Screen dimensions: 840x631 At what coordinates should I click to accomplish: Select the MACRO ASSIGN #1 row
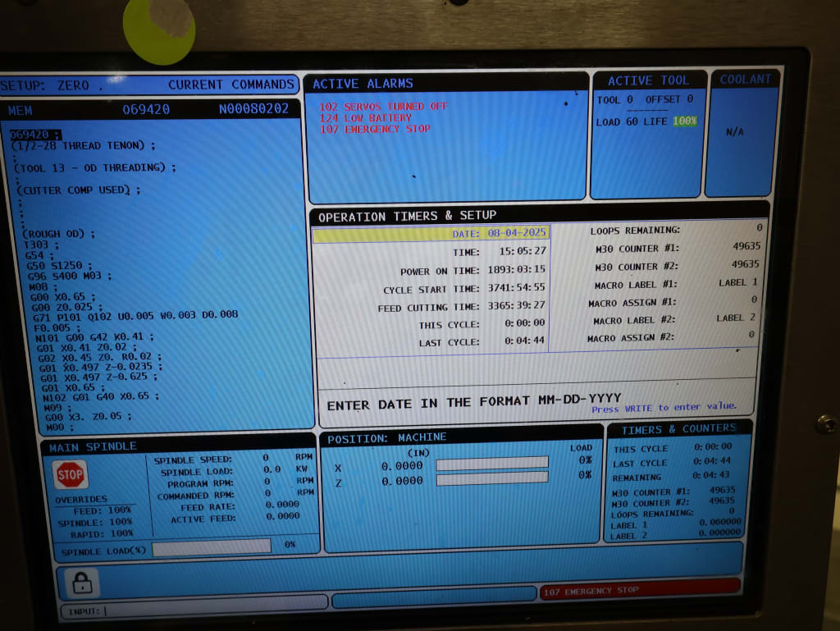(x=673, y=302)
